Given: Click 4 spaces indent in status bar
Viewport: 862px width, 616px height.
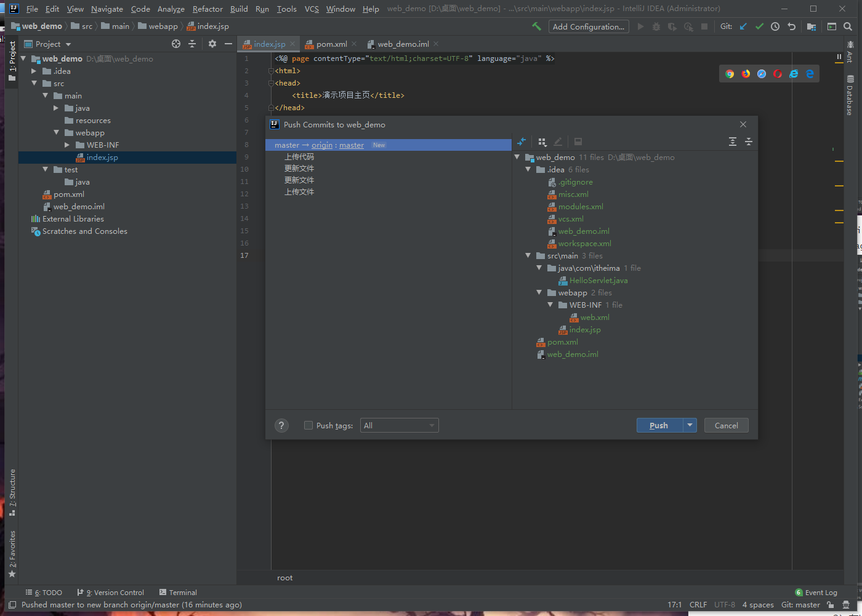Looking at the screenshot, I should click(x=758, y=605).
